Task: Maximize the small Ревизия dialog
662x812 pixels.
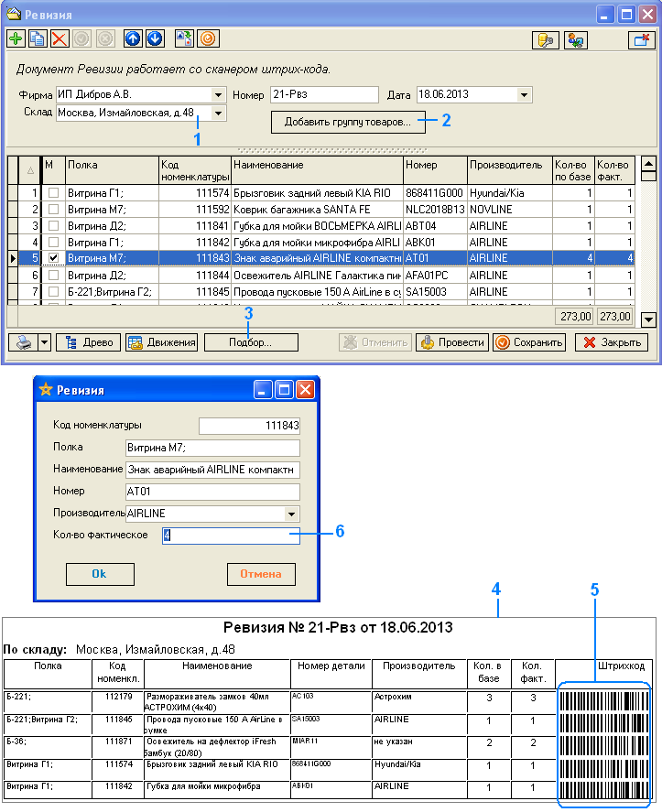Action: (x=284, y=390)
